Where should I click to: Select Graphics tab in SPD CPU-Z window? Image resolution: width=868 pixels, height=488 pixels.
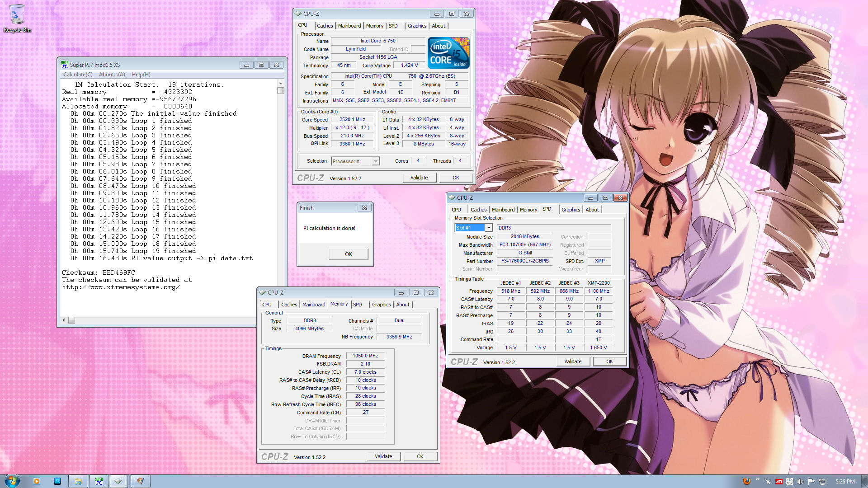click(x=571, y=210)
